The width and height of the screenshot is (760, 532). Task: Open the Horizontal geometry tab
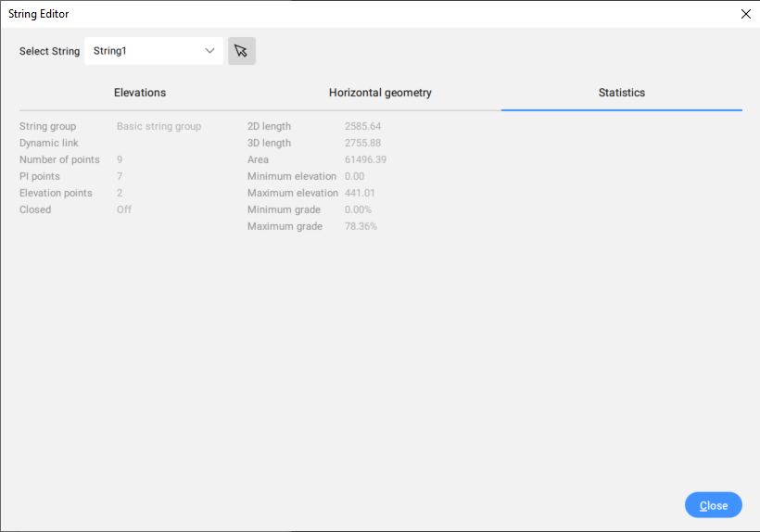(380, 93)
